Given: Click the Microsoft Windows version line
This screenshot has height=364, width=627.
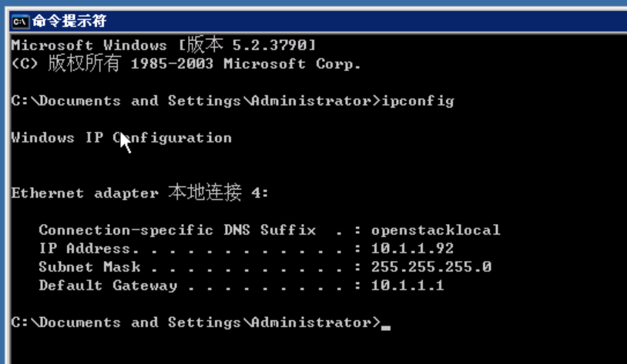Looking at the screenshot, I should click(163, 45).
